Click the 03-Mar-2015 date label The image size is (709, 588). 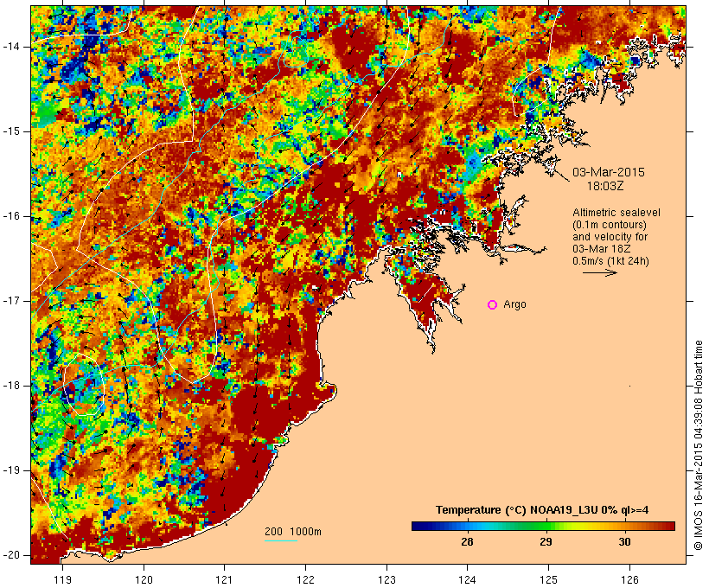click(x=609, y=172)
